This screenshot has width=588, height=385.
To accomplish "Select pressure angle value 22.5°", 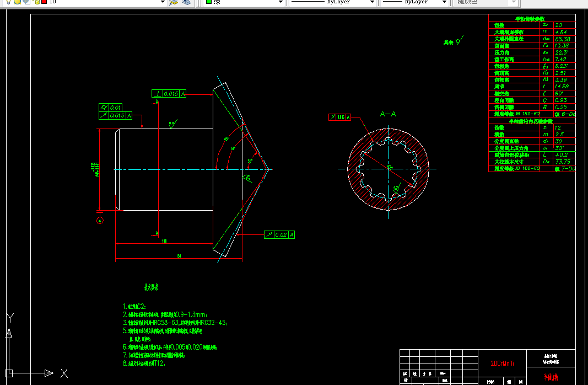I will point(562,52).
